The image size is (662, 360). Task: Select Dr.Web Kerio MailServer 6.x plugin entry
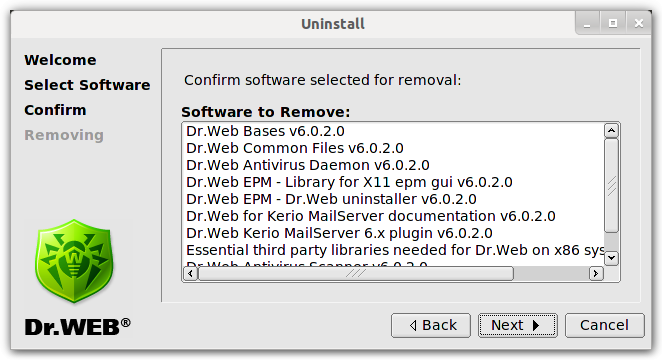coord(339,233)
